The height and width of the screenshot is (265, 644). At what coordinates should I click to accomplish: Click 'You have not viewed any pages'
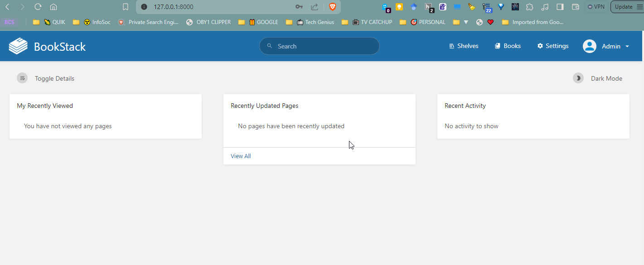pyautogui.click(x=68, y=126)
